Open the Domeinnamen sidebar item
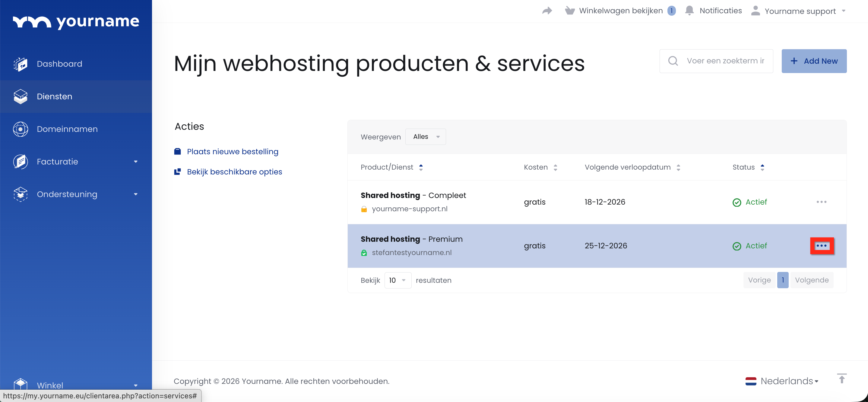 67,129
